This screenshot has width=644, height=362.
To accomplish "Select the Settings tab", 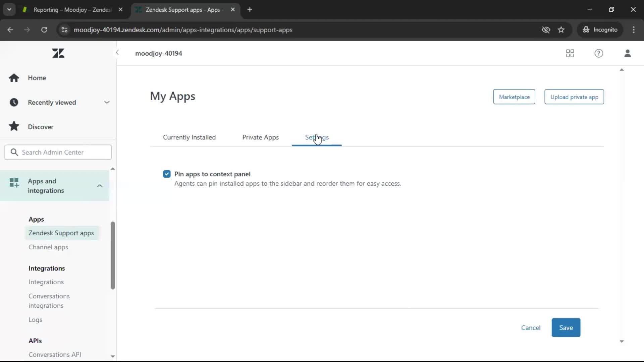I will point(317,137).
